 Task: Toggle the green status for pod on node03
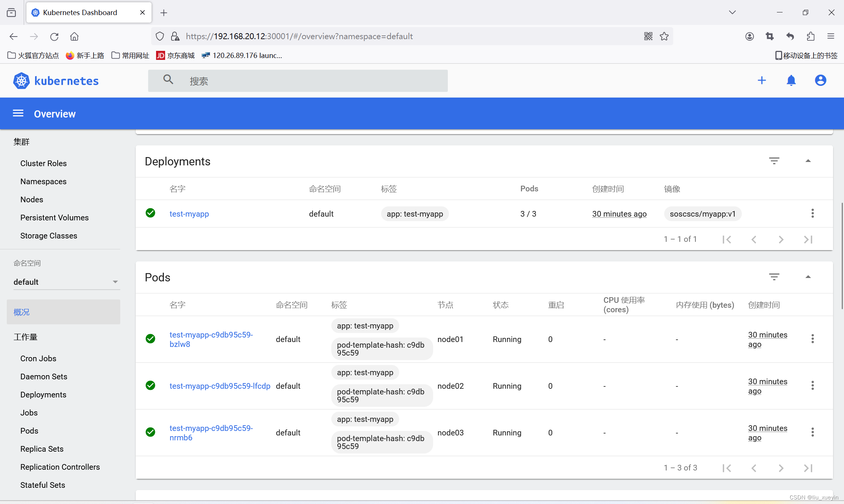coord(151,432)
